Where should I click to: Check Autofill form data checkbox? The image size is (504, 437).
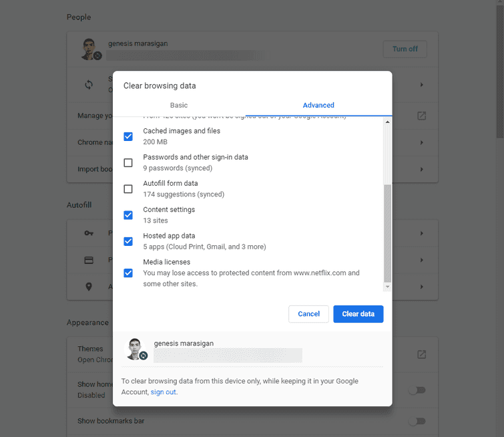coord(128,189)
